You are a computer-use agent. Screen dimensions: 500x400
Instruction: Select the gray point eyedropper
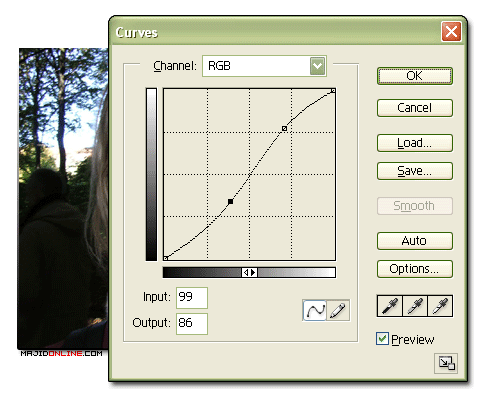[415, 306]
